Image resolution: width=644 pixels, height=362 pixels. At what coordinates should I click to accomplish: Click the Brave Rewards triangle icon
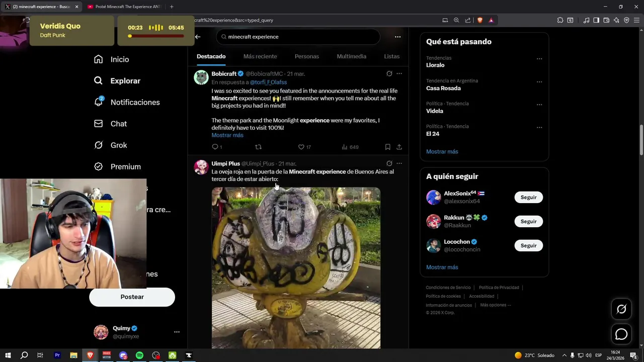click(491, 20)
